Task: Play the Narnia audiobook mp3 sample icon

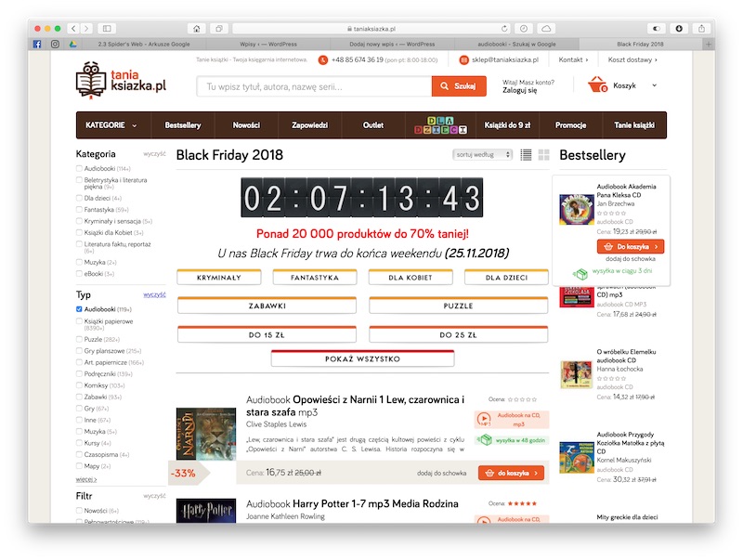Action: (x=484, y=419)
